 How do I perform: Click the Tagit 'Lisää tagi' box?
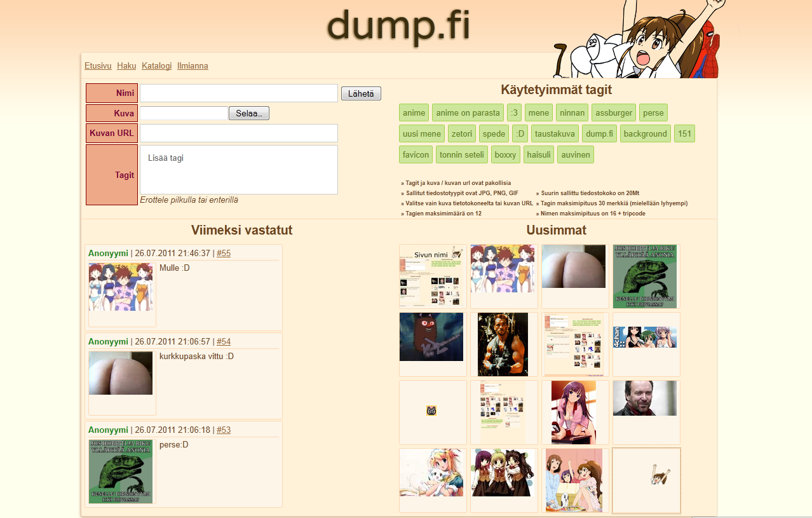tap(238, 170)
